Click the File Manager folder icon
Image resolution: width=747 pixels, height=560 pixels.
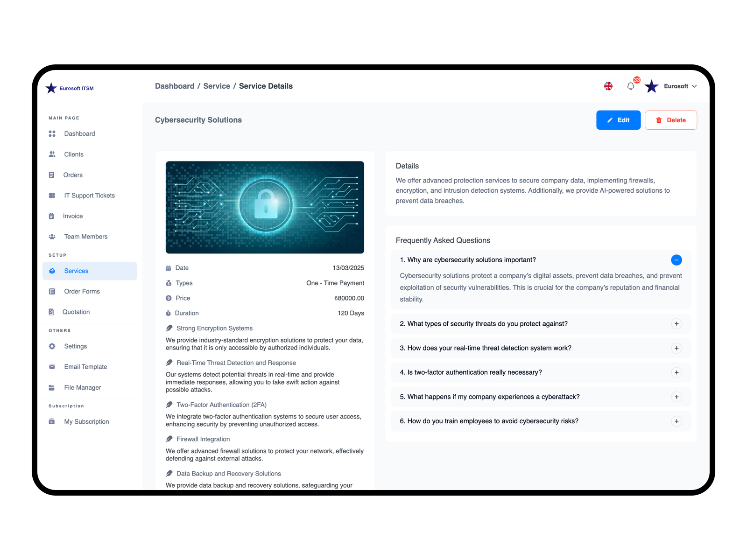pyautogui.click(x=52, y=388)
